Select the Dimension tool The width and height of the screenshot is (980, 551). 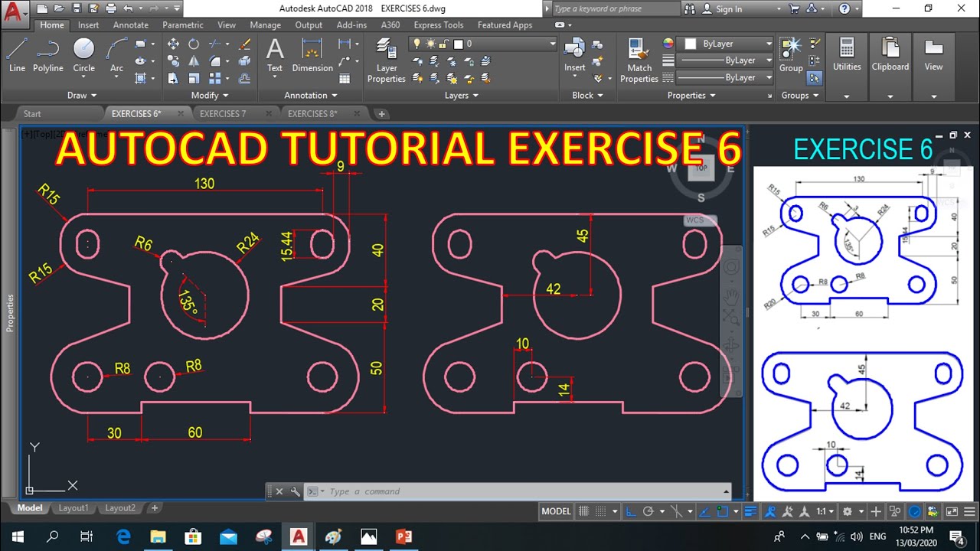[x=312, y=55]
